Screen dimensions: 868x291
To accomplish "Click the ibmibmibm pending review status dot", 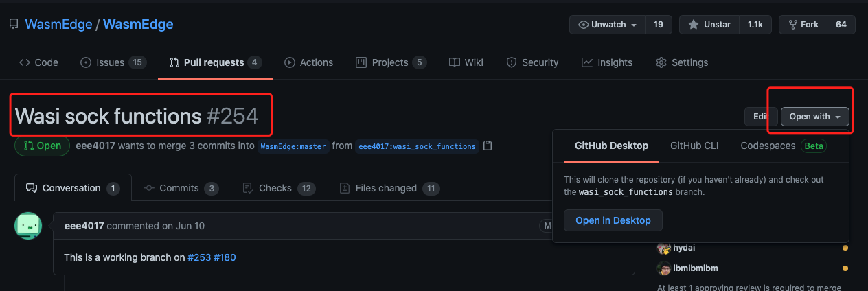I will click(x=845, y=268).
